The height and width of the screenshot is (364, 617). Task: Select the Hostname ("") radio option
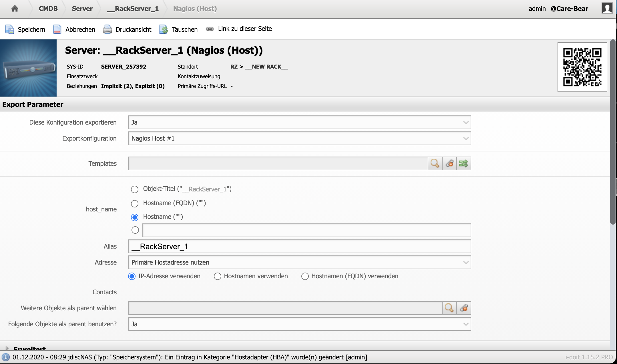pos(135,217)
